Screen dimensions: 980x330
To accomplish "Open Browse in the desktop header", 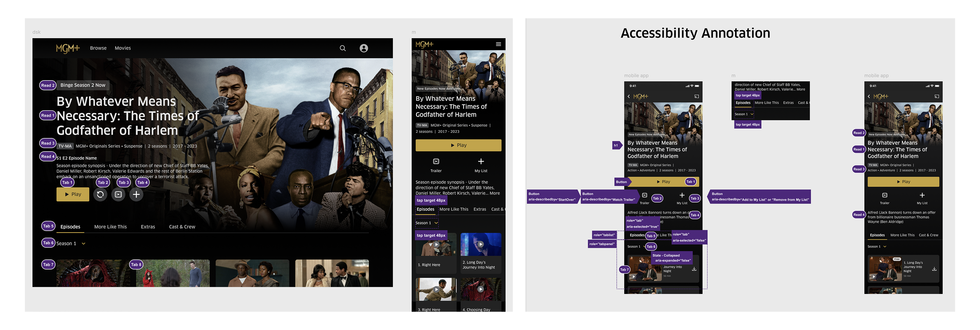I will pyautogui.click(x=98, y=48).
